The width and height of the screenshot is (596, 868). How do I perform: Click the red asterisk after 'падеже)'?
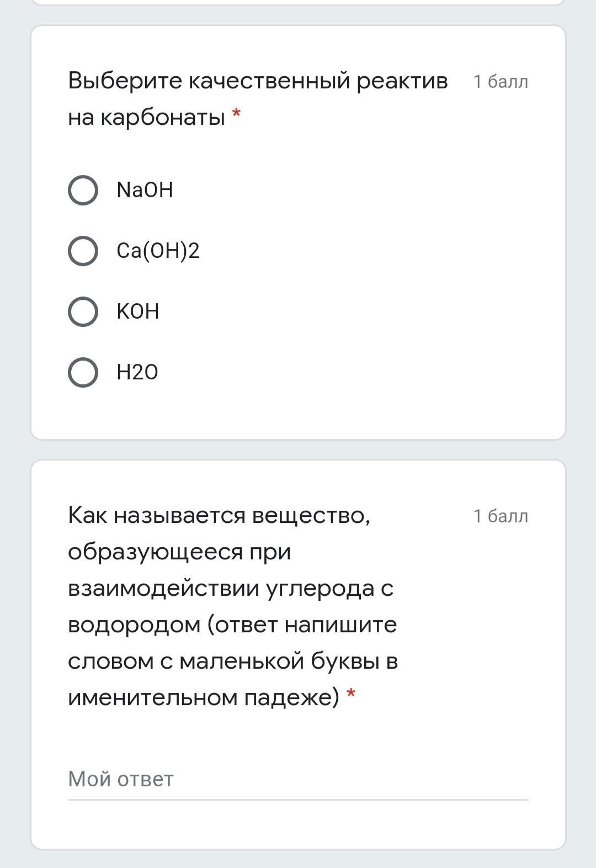click(350, 695)
